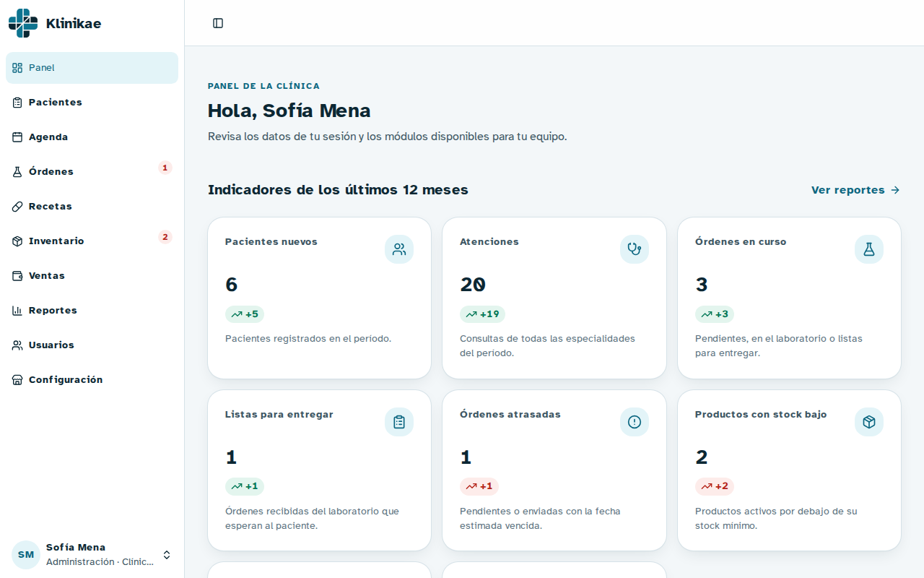
Task: Click Indicadores de los últimos 12 meses heading
Action: 338,190
